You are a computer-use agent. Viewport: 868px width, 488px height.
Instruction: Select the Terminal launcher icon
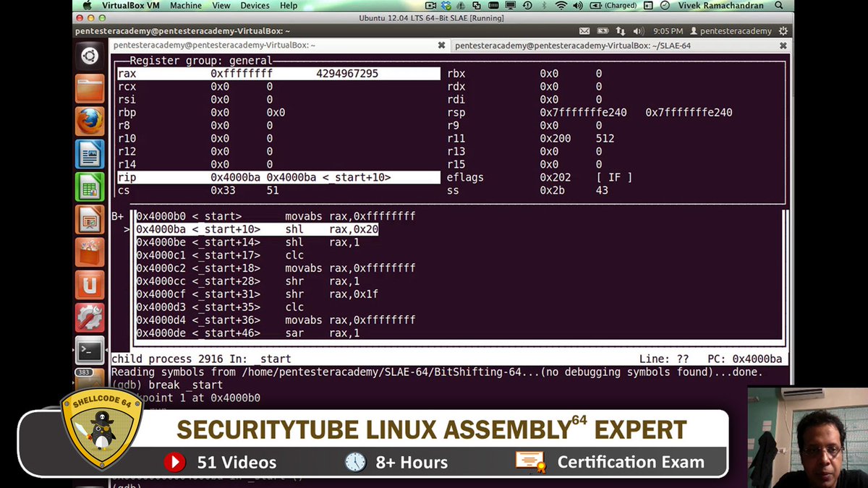tap(90, 351)
